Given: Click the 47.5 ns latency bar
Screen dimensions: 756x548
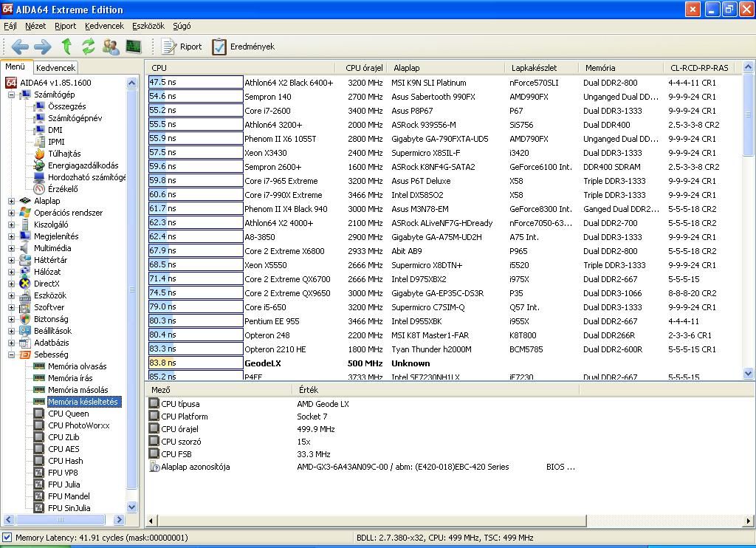Looking at the screenshot, I should (x=196, y=83).
